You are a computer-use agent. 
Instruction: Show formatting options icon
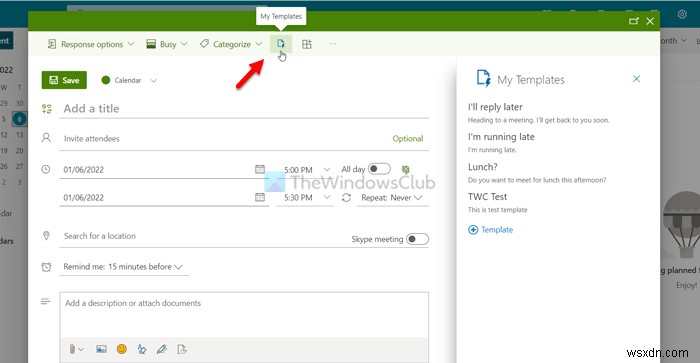click(142, 349)
